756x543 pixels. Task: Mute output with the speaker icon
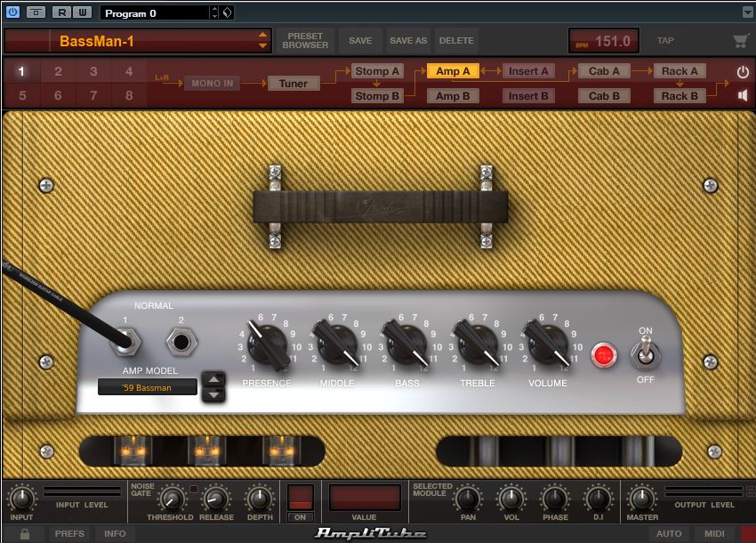click(743, 95)
